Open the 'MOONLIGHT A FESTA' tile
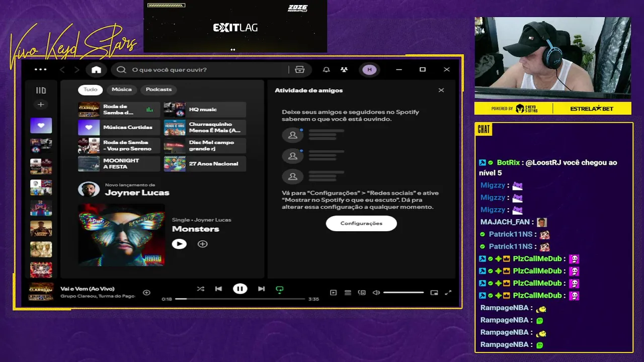 [119, 164]
